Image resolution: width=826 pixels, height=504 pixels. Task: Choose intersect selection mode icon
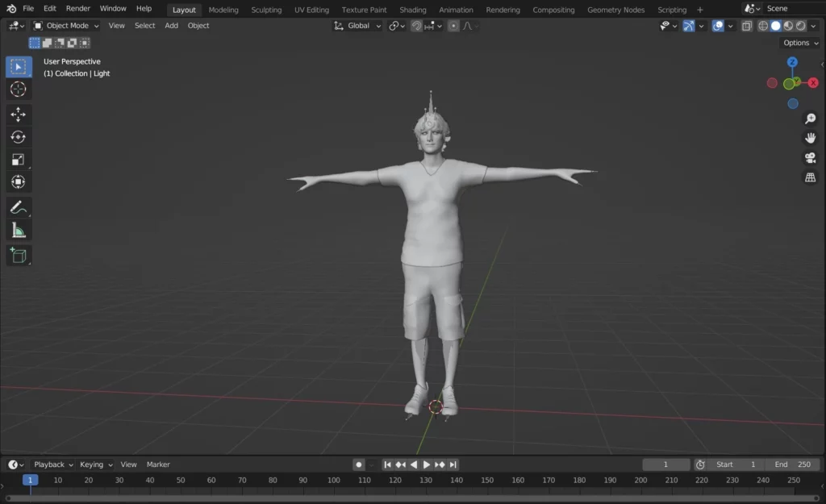click(85, 43)
